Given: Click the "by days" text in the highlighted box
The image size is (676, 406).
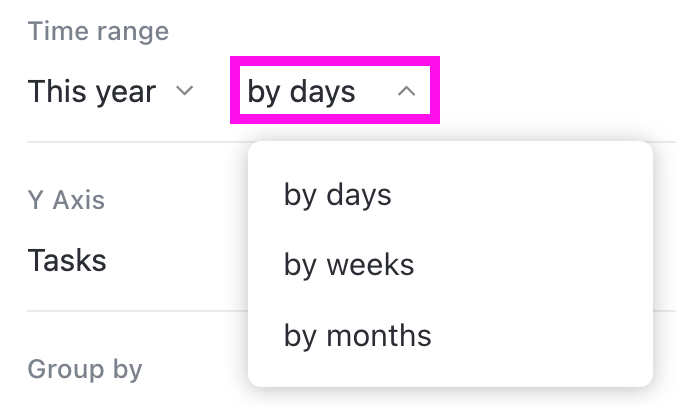Looking at the screenshot, I should [x=301, y=91].
